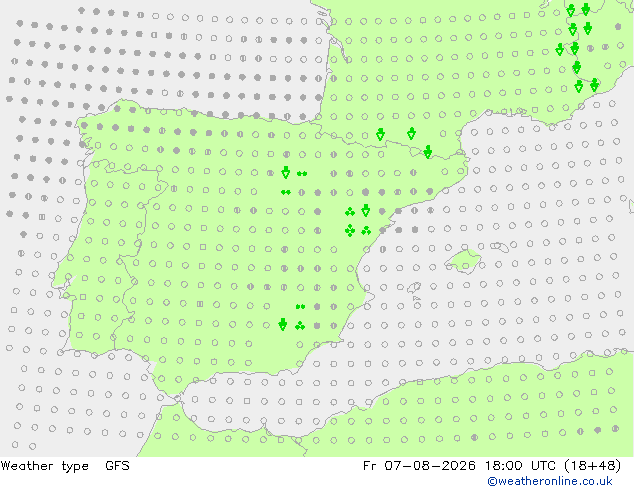This screenshot has width=634, height=490.
Task: Click the 'GFS' model label
Action: pyautogui.click(x=117, y=466)
